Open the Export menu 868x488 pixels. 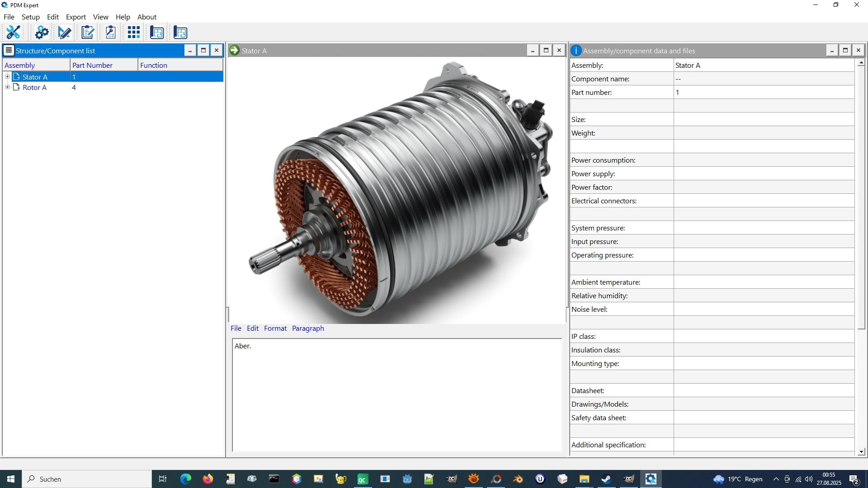75,17
